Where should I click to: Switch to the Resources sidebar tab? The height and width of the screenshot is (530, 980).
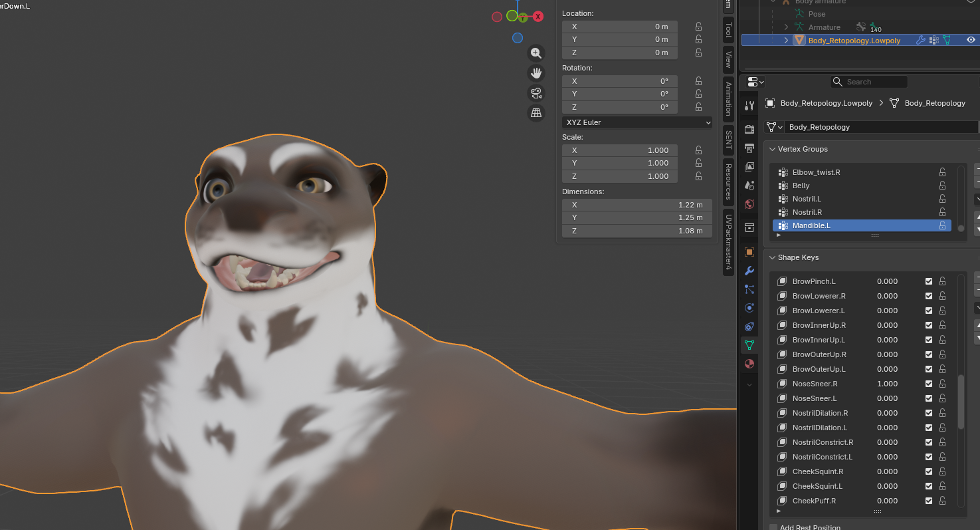pyautogui.click(x=728, y=182)
